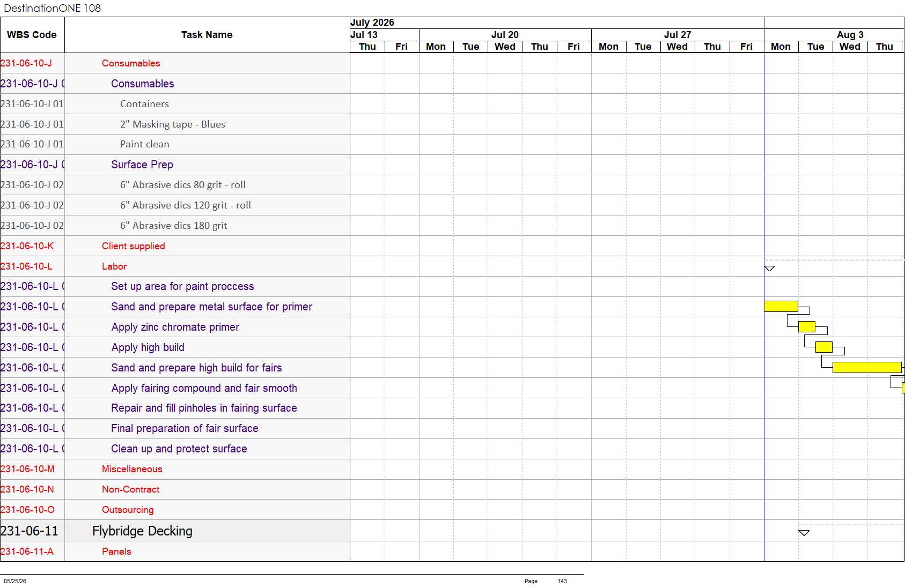The image size is (905, 588).
Task: Click the Mon day header under Aug 3
Action: click(x=781, y=47)
